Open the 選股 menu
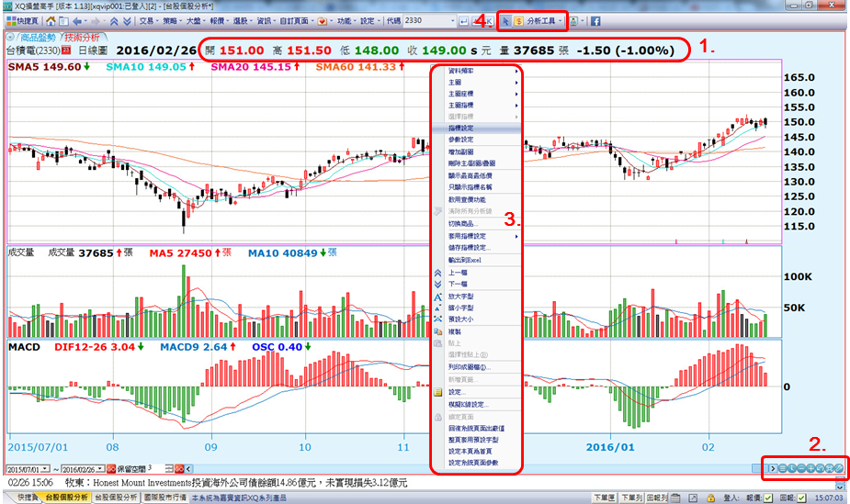 [243, 21]
